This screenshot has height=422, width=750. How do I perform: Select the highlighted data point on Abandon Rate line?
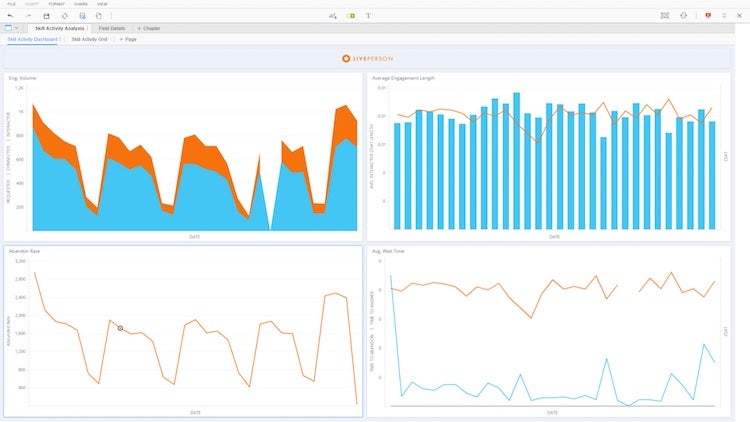[x=121, y=328]
